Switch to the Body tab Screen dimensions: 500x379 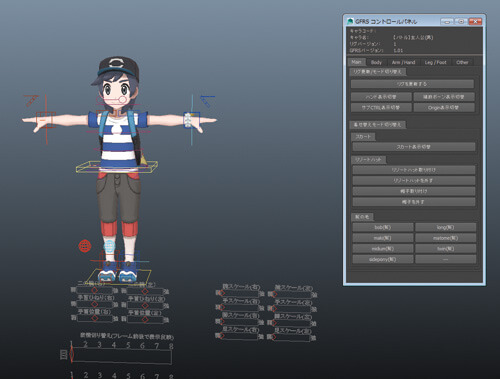376,62
